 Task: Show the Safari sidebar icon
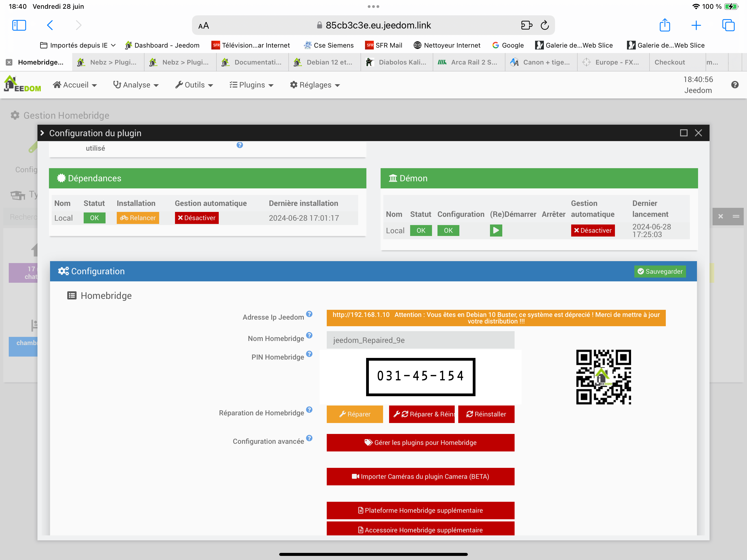click(x=19, y=25)
